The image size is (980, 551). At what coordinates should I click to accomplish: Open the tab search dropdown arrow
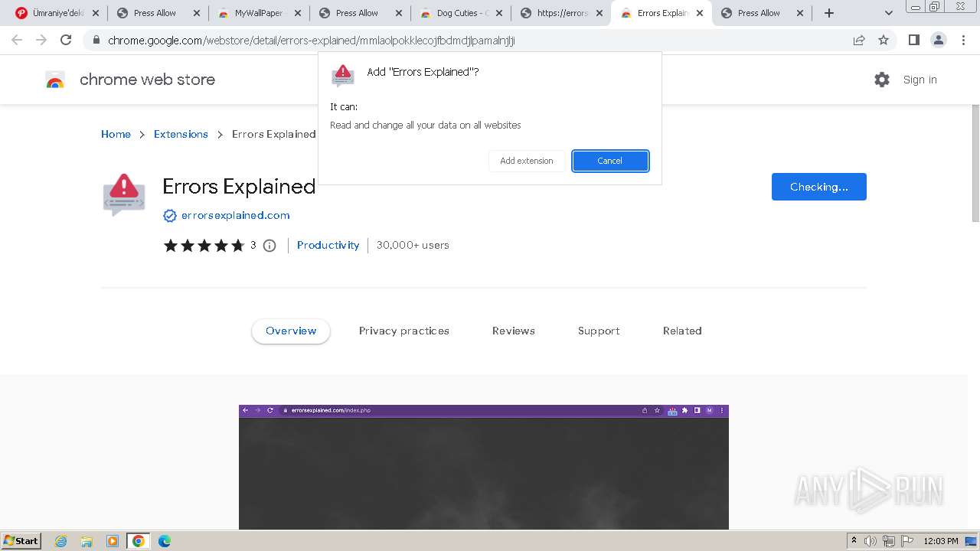pyautogui.click(x=889, y=13)
